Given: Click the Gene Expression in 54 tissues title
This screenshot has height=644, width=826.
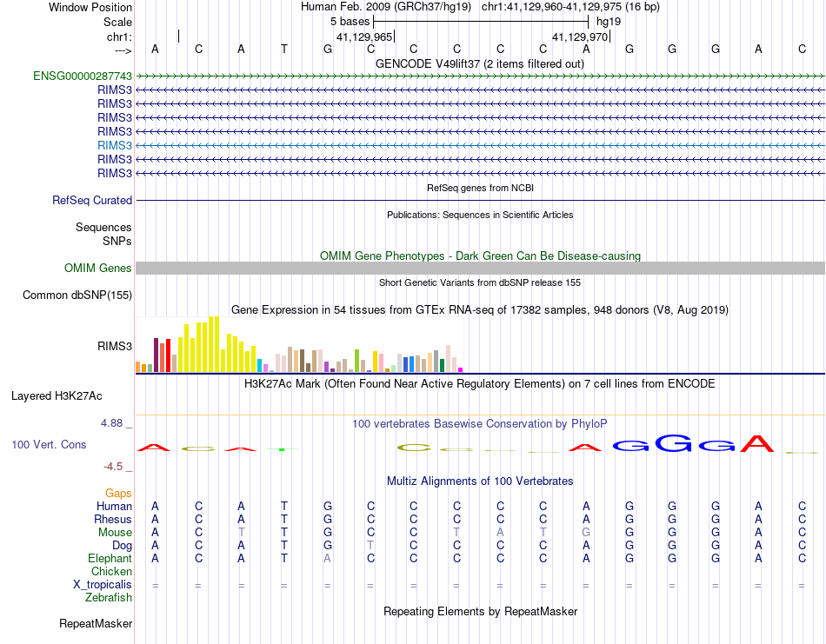Looking at the screenshot, I should 480,309.
